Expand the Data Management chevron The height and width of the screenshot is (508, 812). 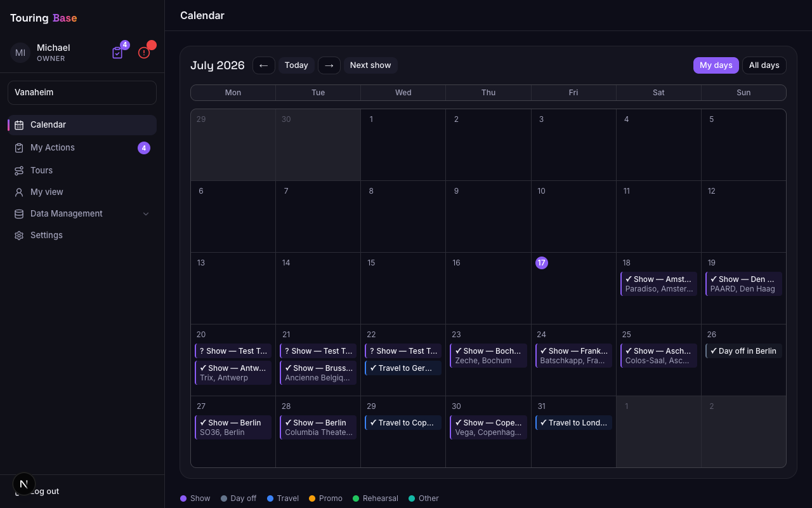pos(146,214)
